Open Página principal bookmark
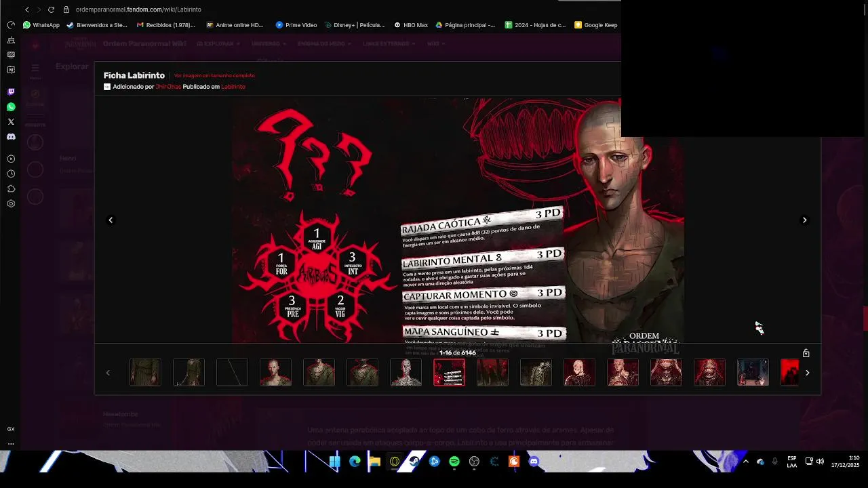 [x=465, y=25]
